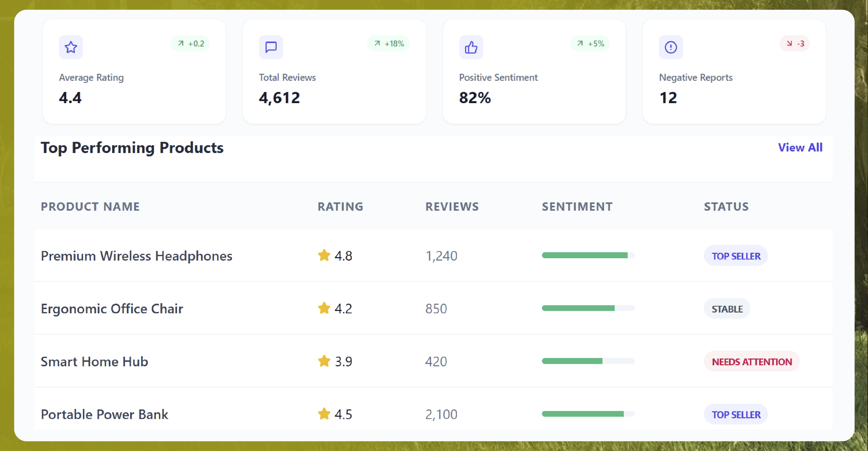Click the star icon on Average Rating card
The image size is (868, 451).
click(71, 47)
